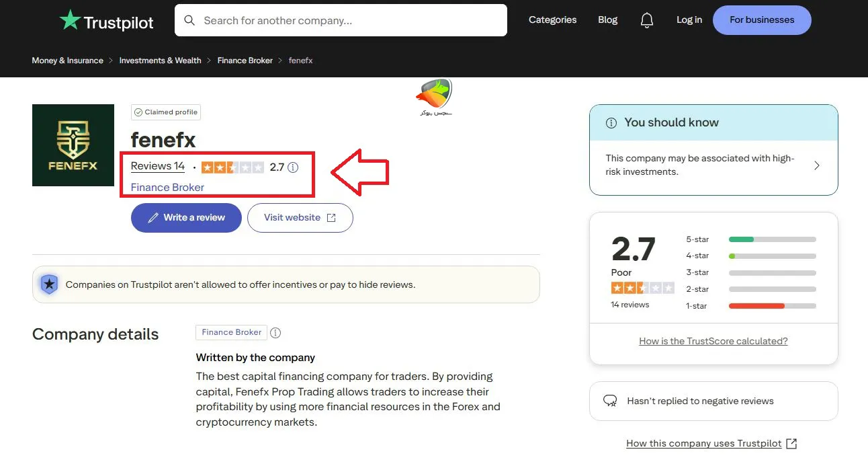
Task: Click the pencil icon on Write a review
Action: 153,217
